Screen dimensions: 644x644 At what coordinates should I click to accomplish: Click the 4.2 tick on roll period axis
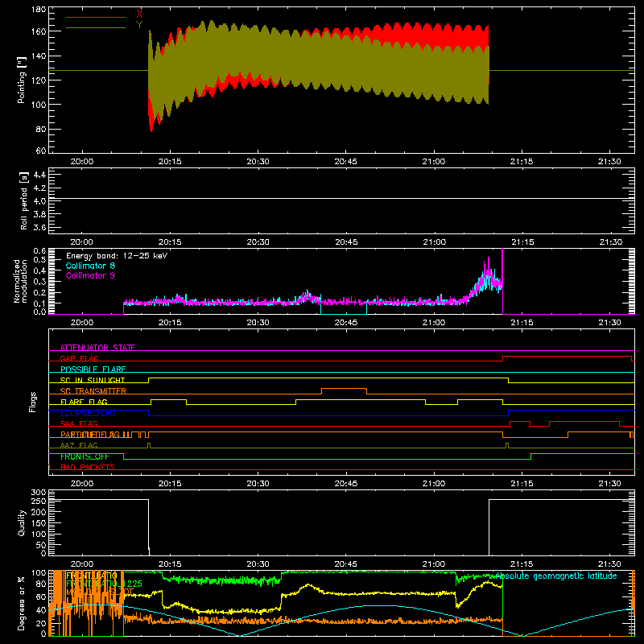tap(39, 188)
